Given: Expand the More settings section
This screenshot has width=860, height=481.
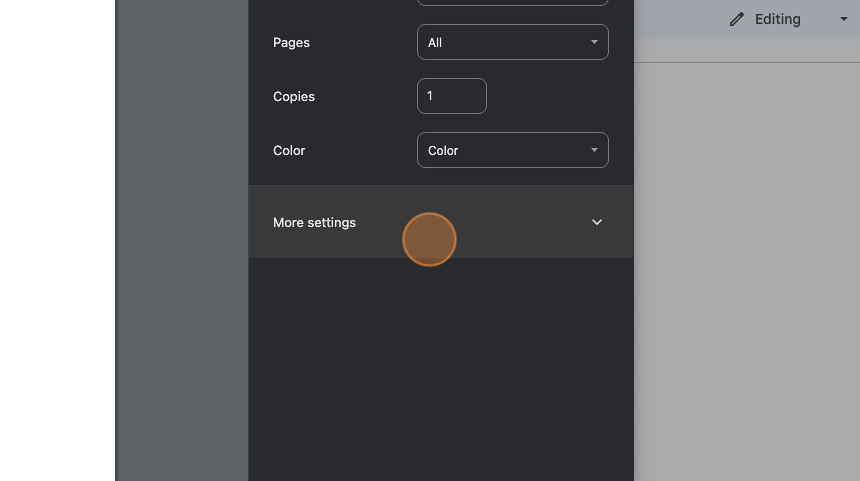Looking at the screenshot, I should tap(440, 222).
